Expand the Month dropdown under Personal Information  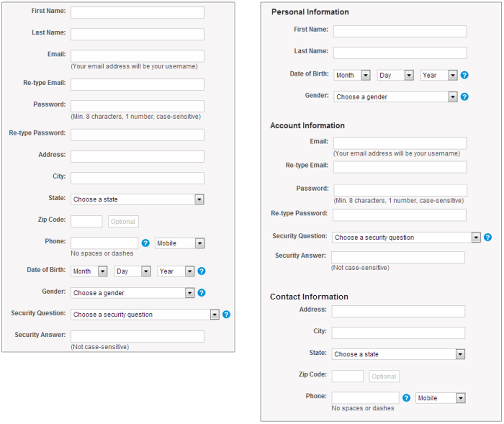point(352,75)
